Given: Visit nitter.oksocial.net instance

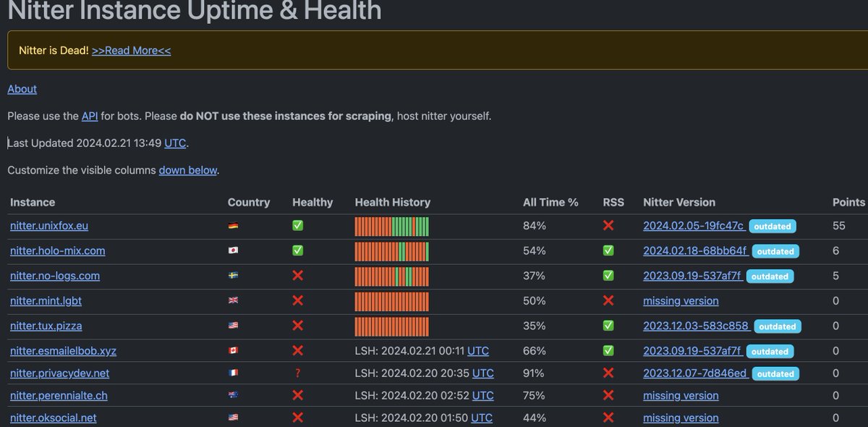Looking at the screenshot, I should pyautogui.click(x=54, y=418).
